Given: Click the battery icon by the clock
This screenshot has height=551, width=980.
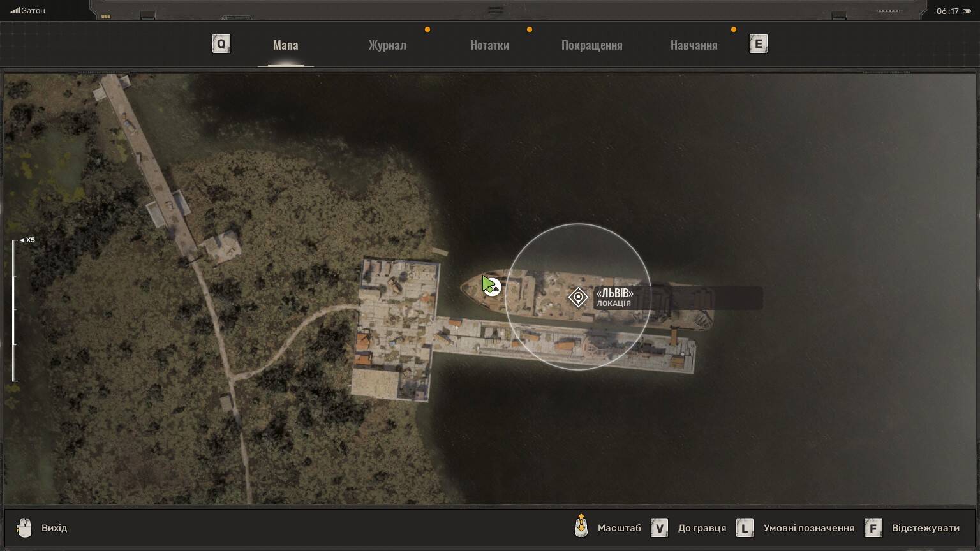Looking at the screenshot, I should (968, 11).
